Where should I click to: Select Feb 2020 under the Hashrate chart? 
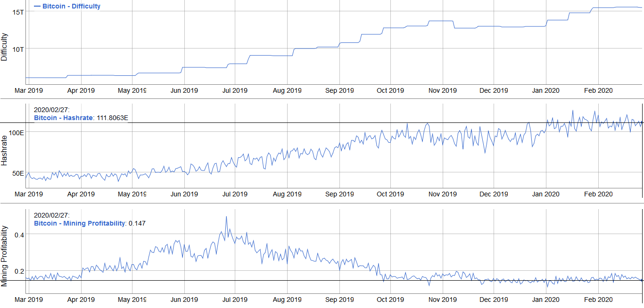point(598,194)
